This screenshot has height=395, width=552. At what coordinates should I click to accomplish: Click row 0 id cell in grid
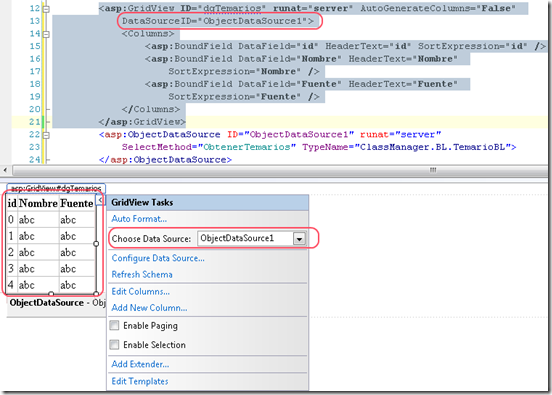tap(12, 220)
